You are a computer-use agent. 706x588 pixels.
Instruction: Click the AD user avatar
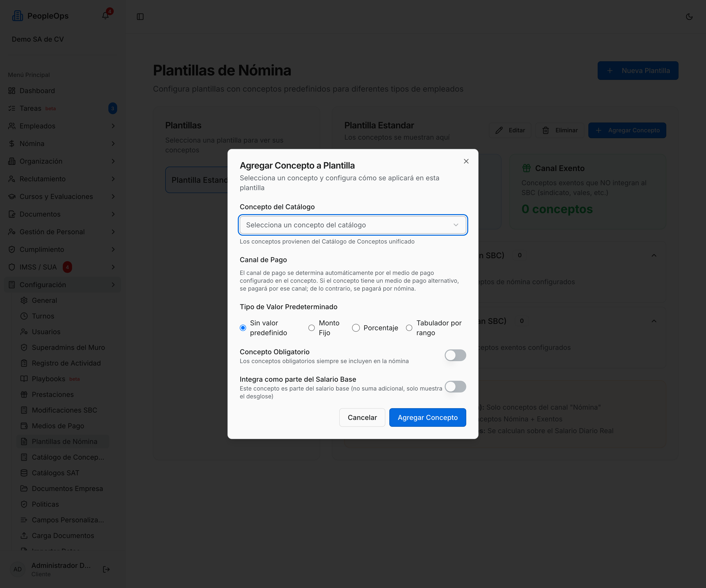click(x=17, y=569)
